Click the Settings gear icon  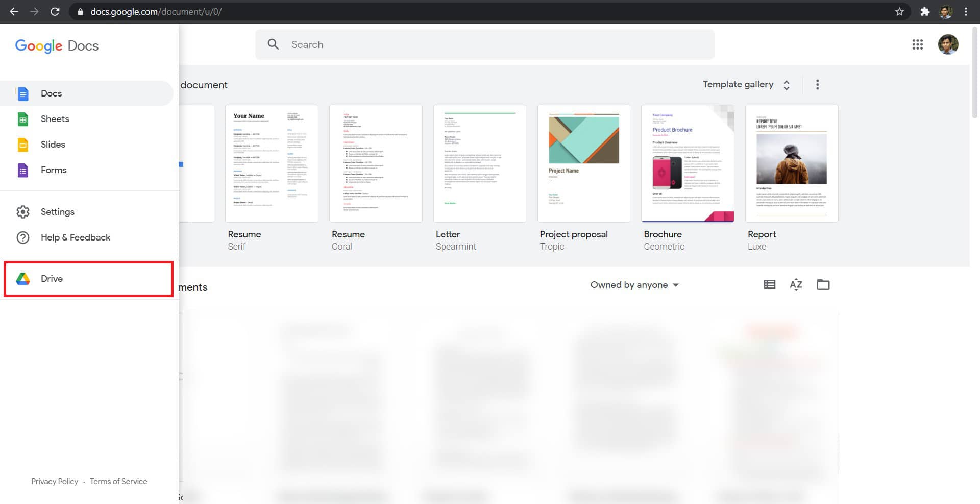pos(23,212)
